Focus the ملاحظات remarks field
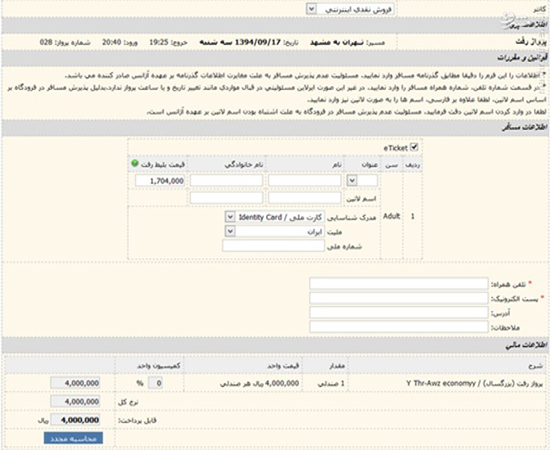This screenshot has height=450, width=550. tap(398, 327)
